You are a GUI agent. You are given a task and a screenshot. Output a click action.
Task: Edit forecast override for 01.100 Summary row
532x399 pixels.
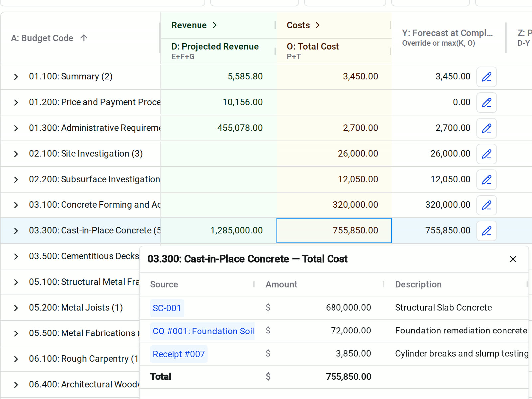[x=487, y=77]
